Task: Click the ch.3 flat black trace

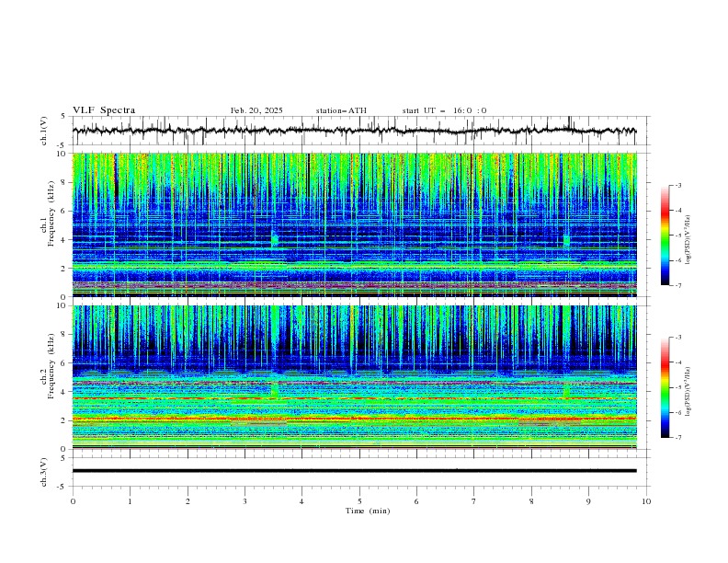Action: 354,471
